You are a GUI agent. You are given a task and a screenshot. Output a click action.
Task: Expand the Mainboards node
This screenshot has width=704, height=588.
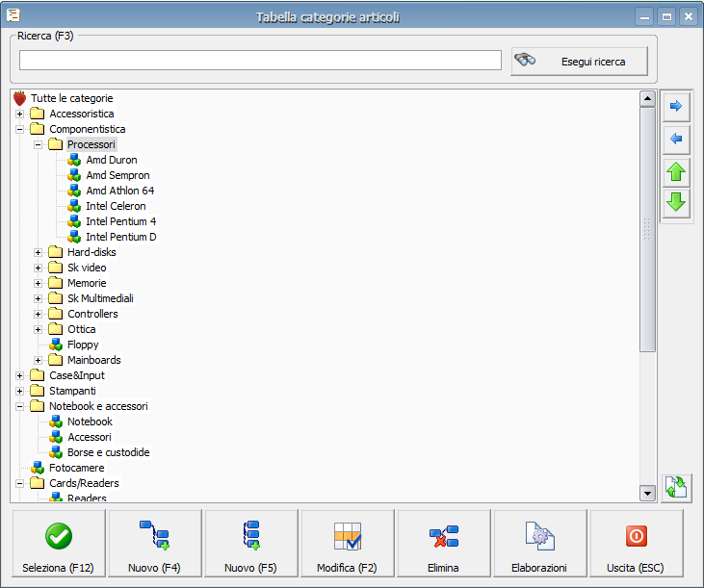[x=39, y=360]
